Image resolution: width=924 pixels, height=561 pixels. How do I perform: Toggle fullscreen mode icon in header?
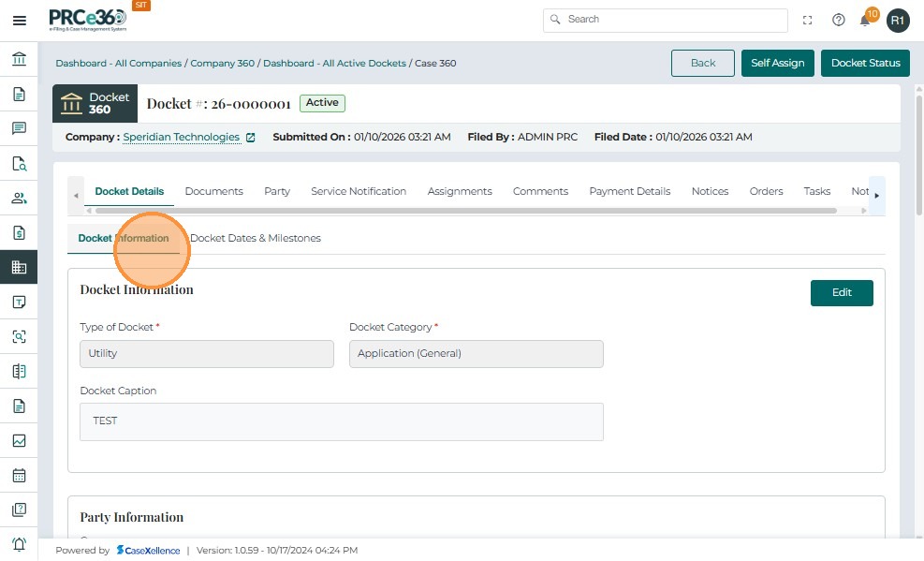tap(807, 20)
